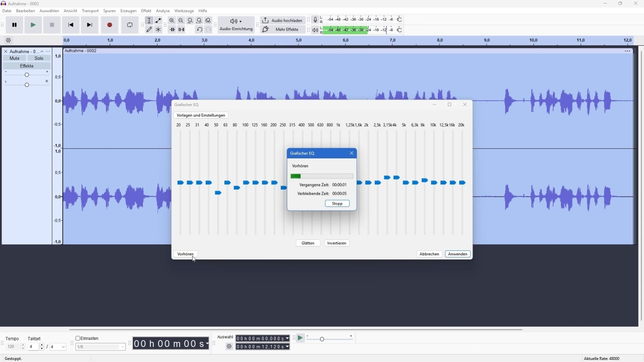Click the Record button

[x=110, y=25]
